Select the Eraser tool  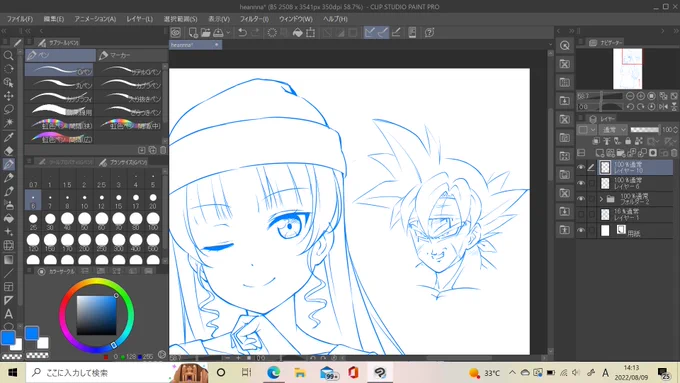(8, 151)
